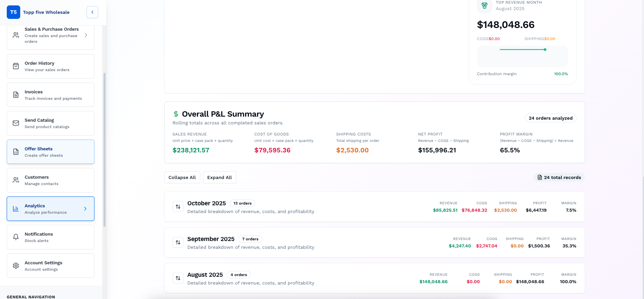Click the August 2025 top revenue month label
Viewport: 644px width, 299px height.
[510, 9]
